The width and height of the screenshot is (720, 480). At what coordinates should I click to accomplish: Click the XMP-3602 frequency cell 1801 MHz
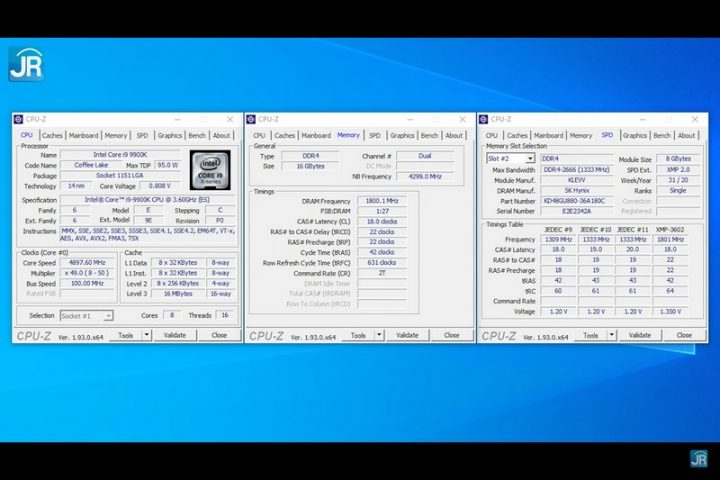point(670,239)
